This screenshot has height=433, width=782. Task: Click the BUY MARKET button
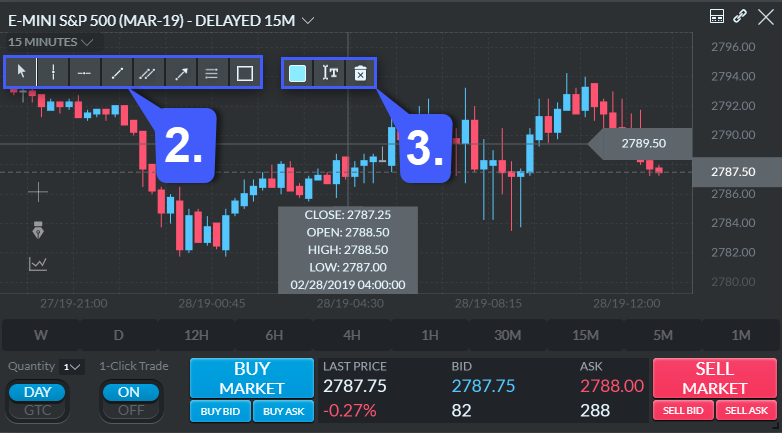(252, 378)
